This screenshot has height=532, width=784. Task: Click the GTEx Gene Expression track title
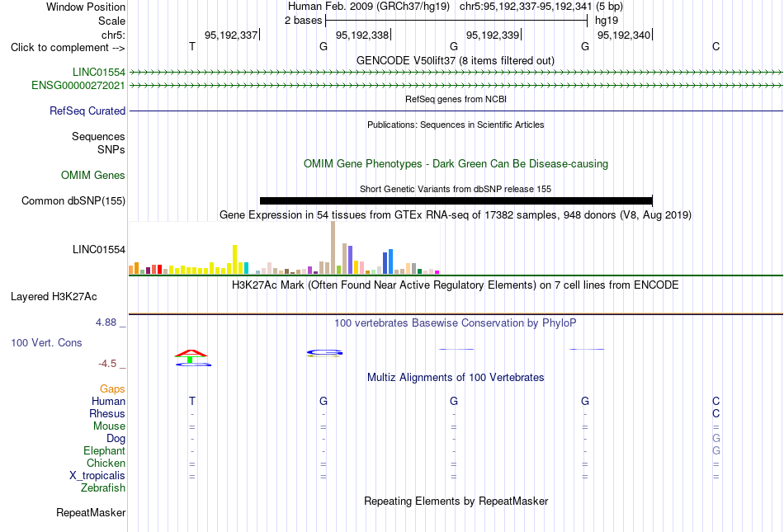point(456,214)
